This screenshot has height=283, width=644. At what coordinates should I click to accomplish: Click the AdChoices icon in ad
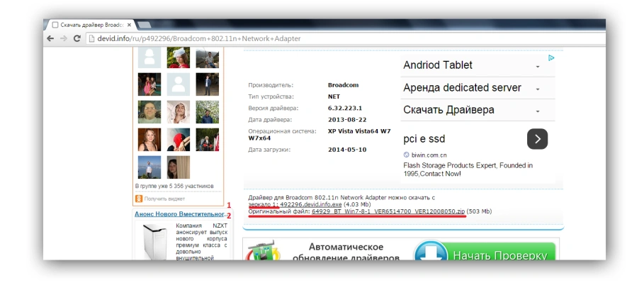point(552,58)
